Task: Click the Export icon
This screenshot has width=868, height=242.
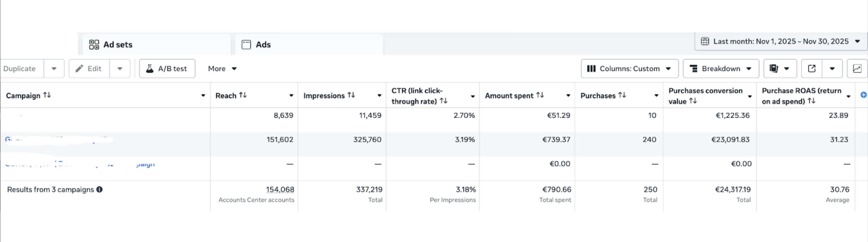Action: pos(812,68)
